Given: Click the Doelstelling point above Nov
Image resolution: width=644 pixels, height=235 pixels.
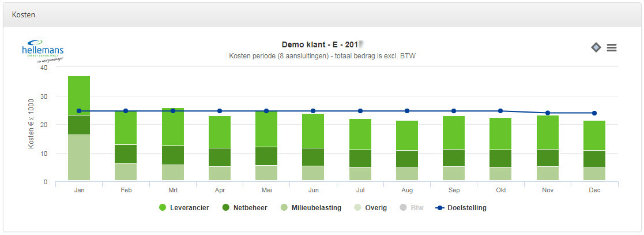Looking at the screenshot, I should click(x=548, y=113).
